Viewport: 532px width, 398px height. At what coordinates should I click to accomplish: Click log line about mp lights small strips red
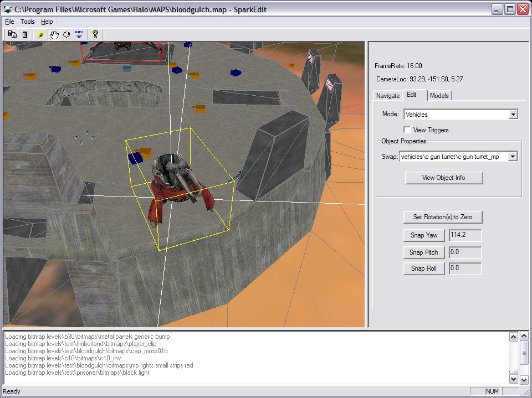pos(99,365)
